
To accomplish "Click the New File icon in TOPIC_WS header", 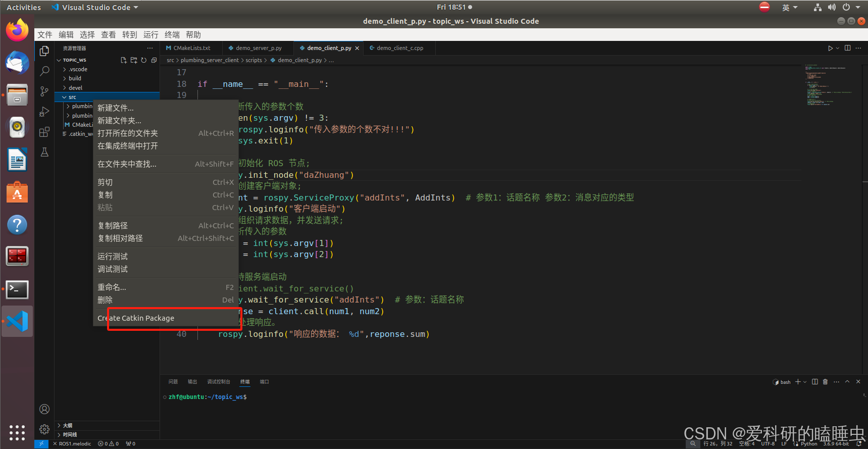I will point(124,60).
